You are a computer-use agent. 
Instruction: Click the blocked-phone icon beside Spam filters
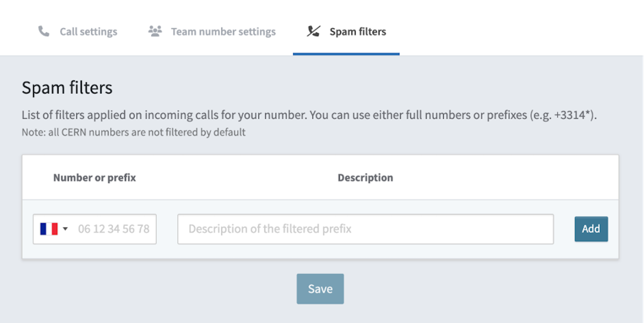click(x=314, y=31)
